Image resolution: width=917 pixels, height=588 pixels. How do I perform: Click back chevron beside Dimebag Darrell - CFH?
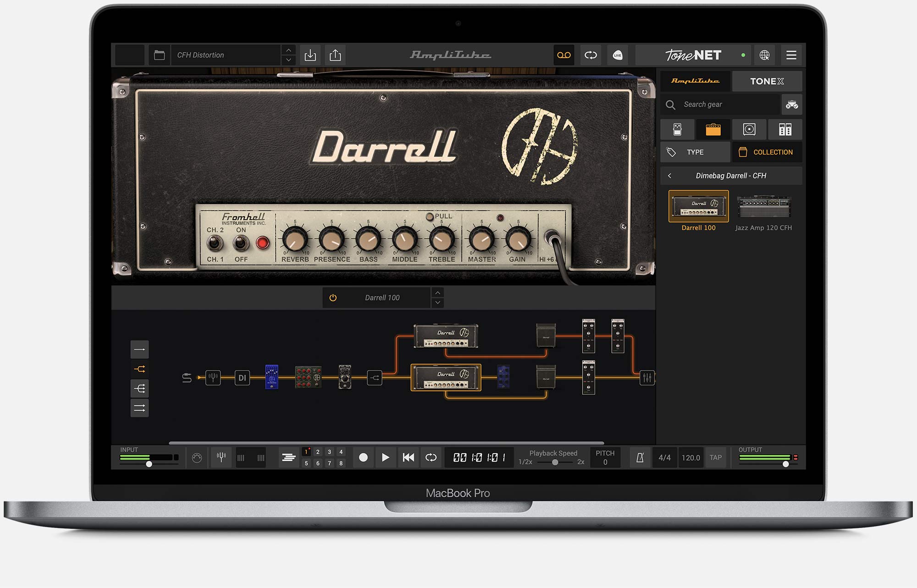tap(670, 176)
